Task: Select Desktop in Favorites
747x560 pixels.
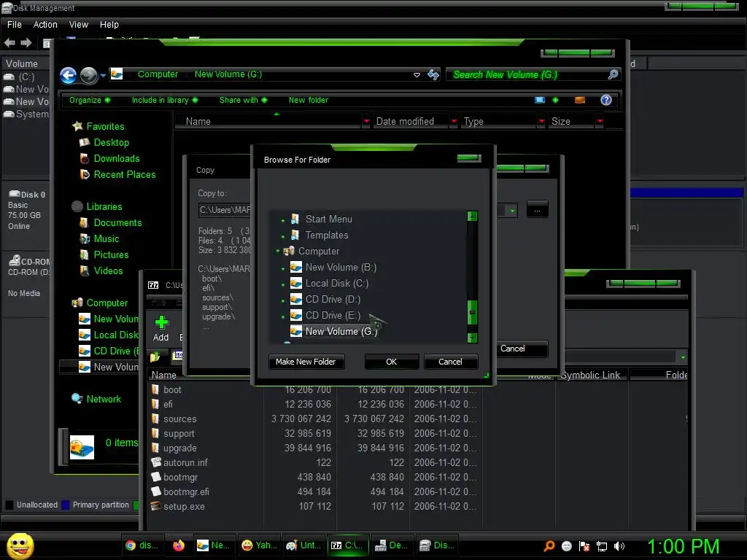Action: pyautogui.click(x=112, y=142)
